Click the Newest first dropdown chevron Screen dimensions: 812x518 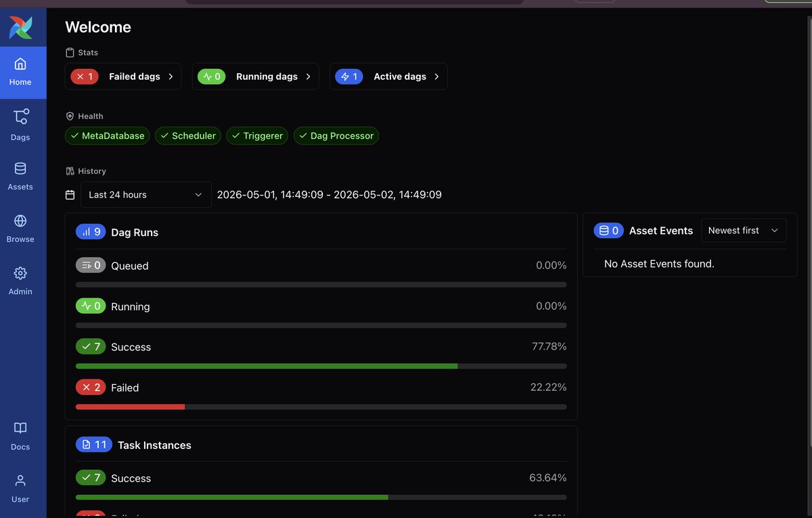pyautogui.click(x=775, y=231)
